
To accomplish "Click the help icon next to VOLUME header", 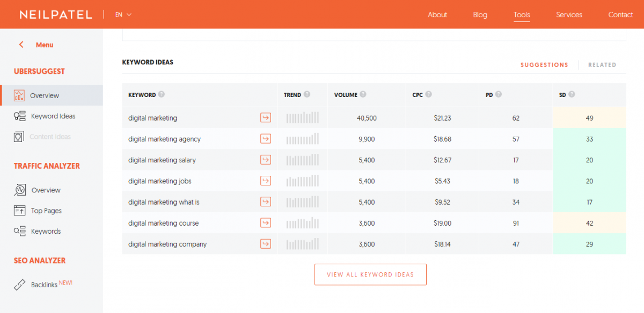I will tap(363, 94).
